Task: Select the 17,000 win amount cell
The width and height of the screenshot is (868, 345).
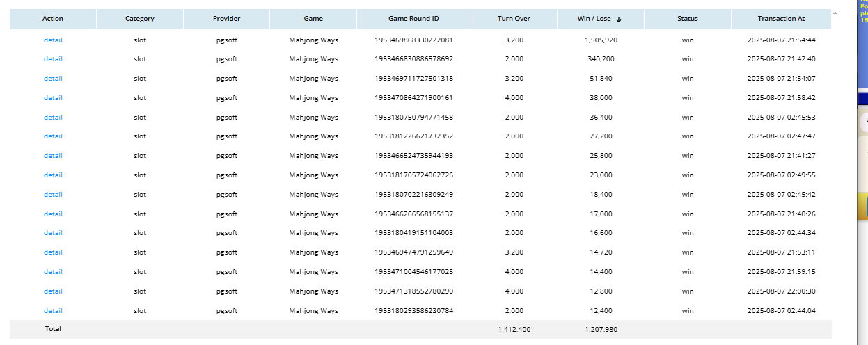Action: click(x=601, y=214)
